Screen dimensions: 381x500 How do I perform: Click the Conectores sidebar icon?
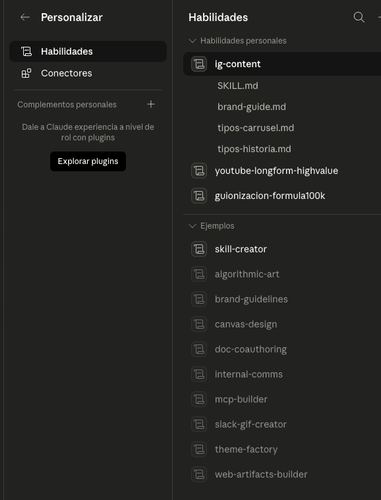pos(26,73)
